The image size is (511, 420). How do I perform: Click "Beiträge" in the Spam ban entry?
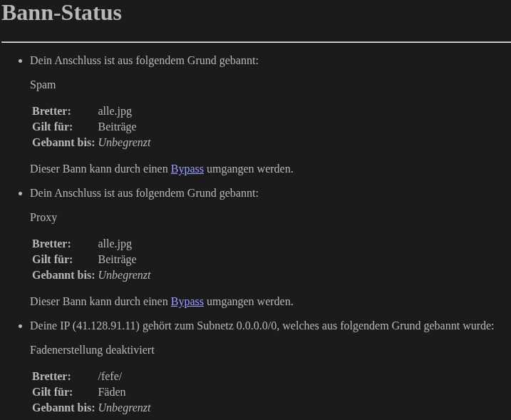pyautogui.click(x=117, y=127)
